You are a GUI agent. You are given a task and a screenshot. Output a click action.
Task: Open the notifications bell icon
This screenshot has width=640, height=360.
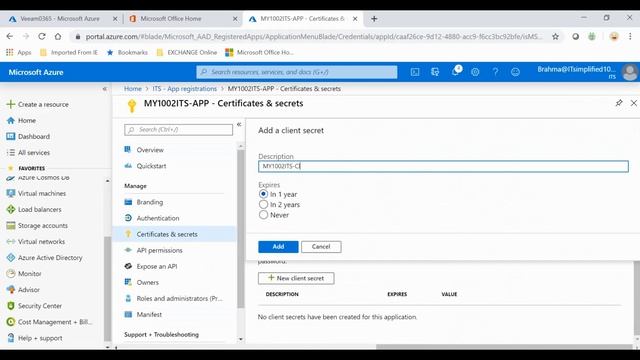tap(455, 71)
